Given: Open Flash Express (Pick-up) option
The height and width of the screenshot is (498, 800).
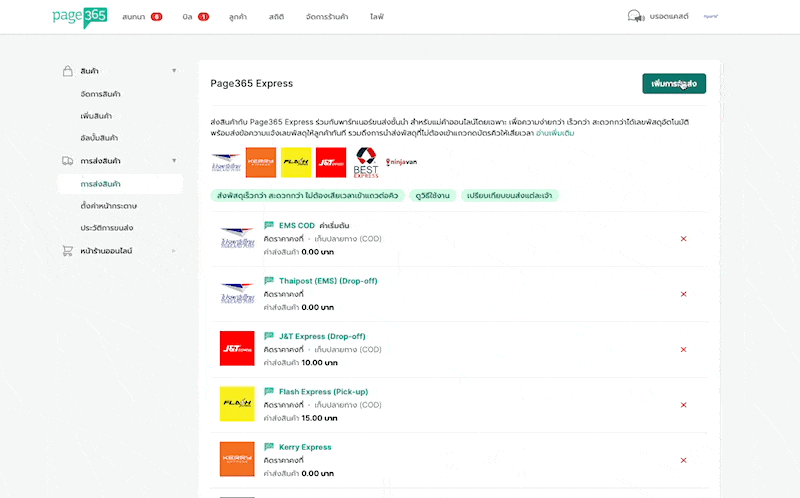Looking at the screenshot, I should point(323,392).
